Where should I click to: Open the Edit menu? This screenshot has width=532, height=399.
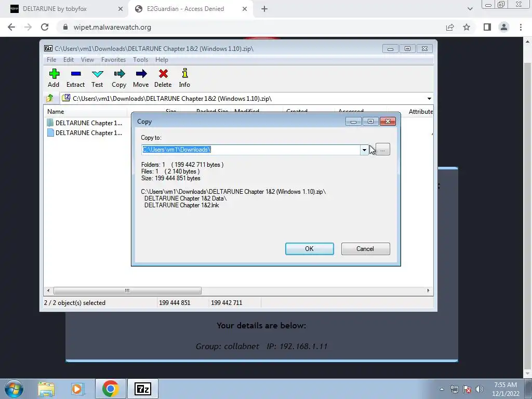coord(69,60)
